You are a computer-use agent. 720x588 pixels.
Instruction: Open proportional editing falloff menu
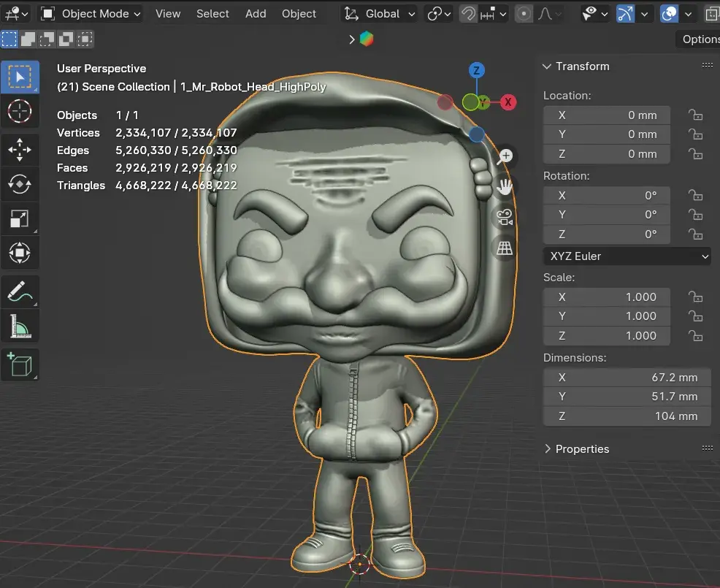548,14
